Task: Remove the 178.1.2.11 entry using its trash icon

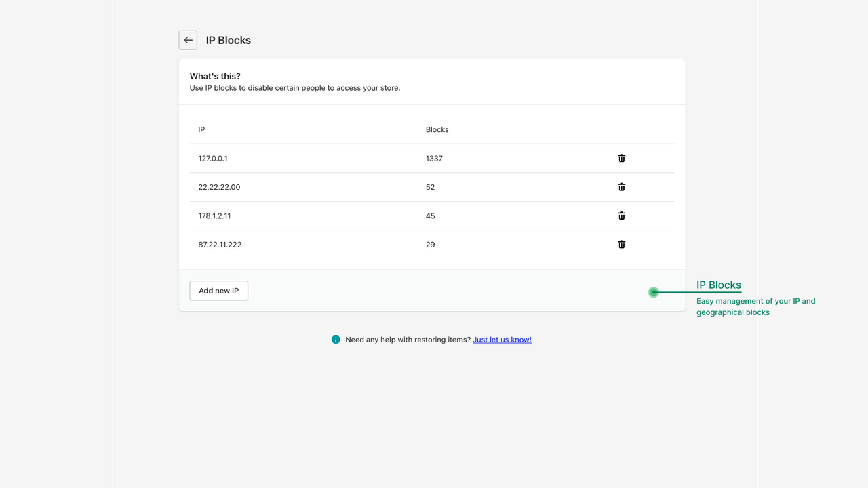Action: point(621,216)
